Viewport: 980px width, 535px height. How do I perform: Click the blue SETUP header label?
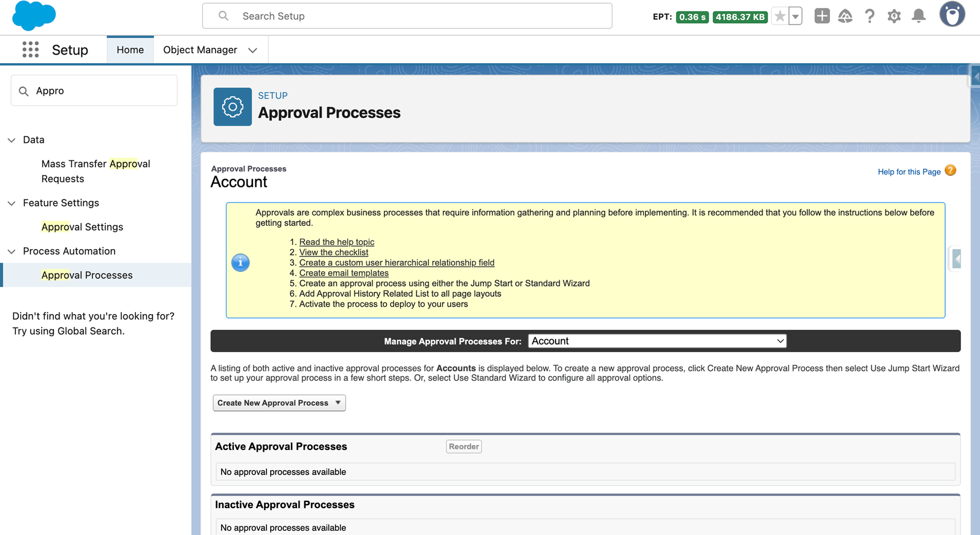pyautogui.click(x=273, y=96)
